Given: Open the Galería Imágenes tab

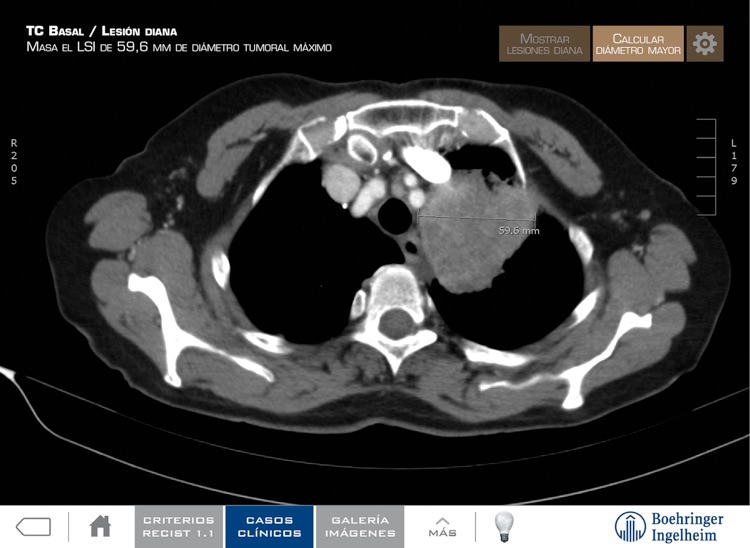Looking at the screenshot, I should 360,526.
